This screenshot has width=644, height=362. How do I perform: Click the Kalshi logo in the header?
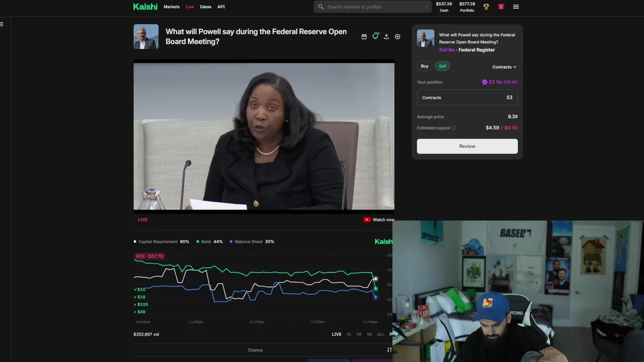(145, 7)
